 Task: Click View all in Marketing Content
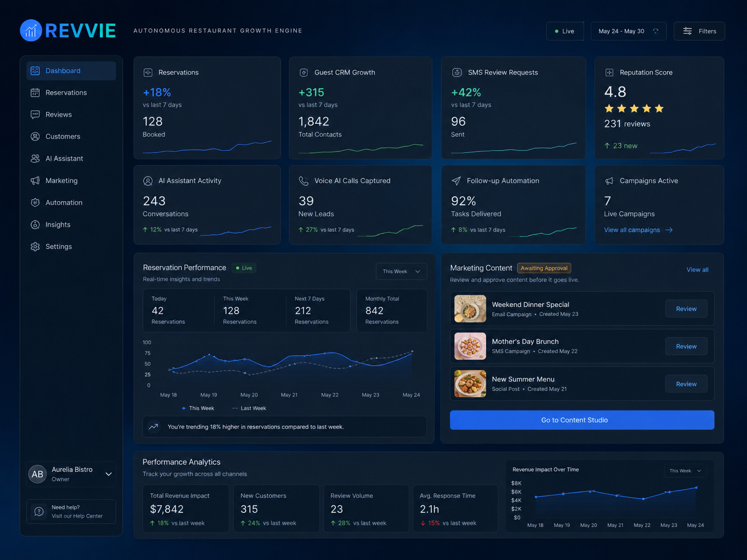pyautogui.click(x=697, y=270)
